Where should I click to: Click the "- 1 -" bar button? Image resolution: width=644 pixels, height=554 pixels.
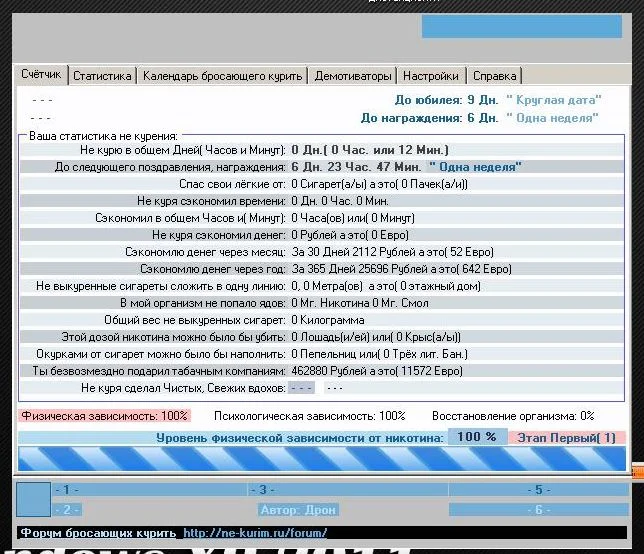pos(150,490)
